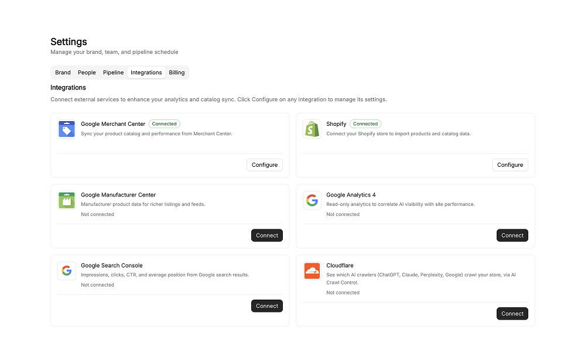Click 'Connect your Shopify store' description

[398, 134]
